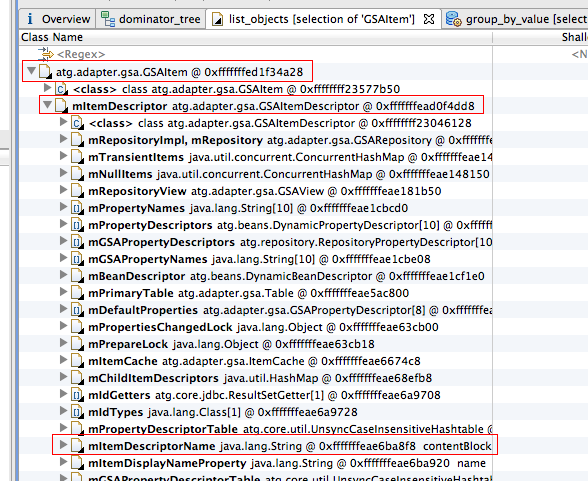Click the GSAItem root object icon
This screenshot has width=588, height=481.
45,72
